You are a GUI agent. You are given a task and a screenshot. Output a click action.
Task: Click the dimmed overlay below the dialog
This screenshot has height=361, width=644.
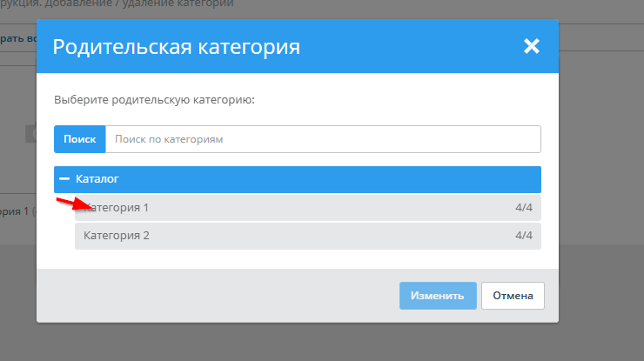coord(322,344)
